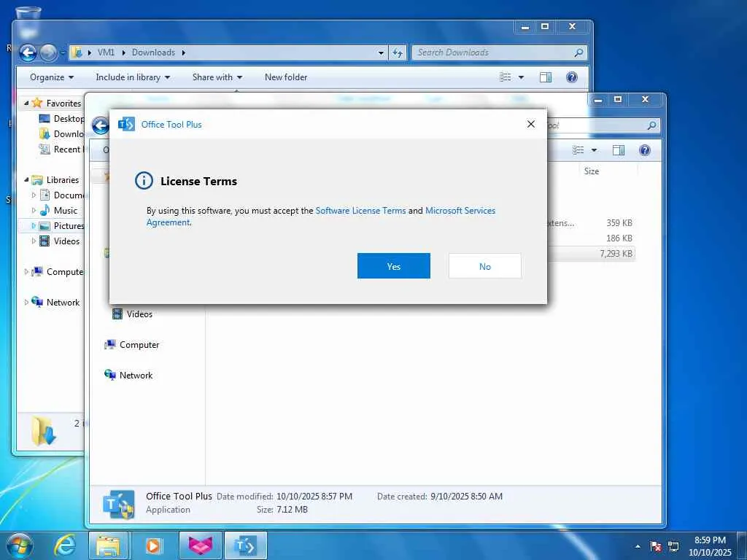Expand Computer in Downloads window tree
Image resolution: width=747 pixels, height=560 pixels.
26,272
